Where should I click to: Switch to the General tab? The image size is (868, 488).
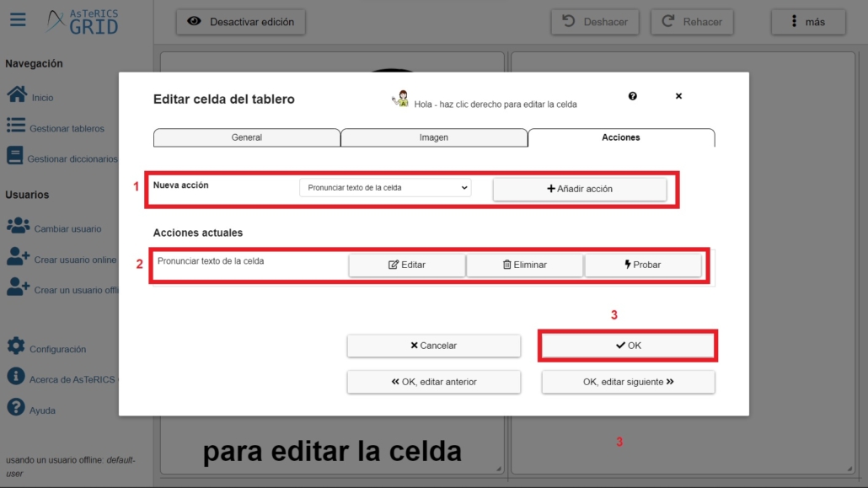click(x=247, y=137)
